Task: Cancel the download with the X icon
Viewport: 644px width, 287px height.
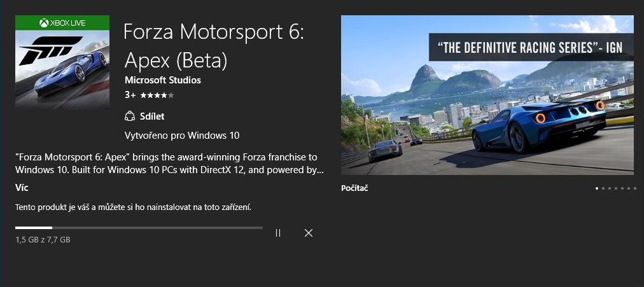Action: (x=309, y=233)
